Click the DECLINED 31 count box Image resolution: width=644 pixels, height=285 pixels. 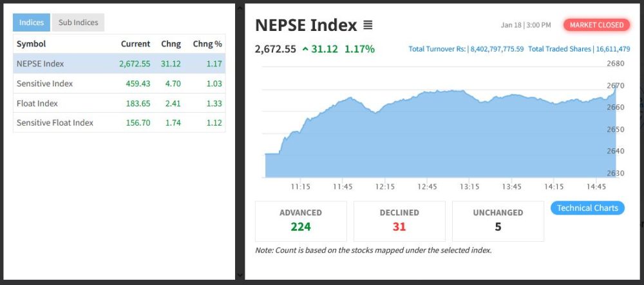pos(399,221)
